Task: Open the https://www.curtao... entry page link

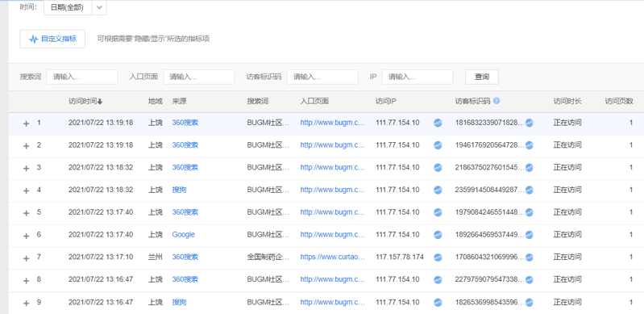Action: point(332,257)
